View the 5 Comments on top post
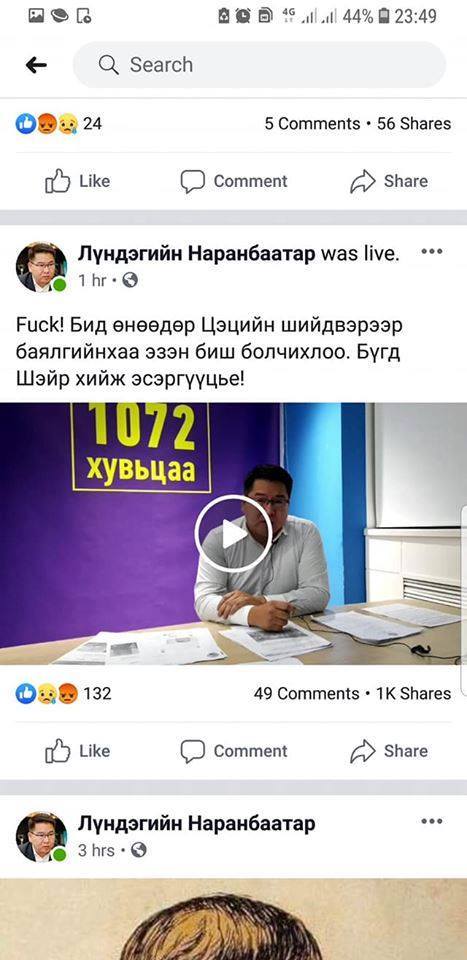 click(312, 124)
